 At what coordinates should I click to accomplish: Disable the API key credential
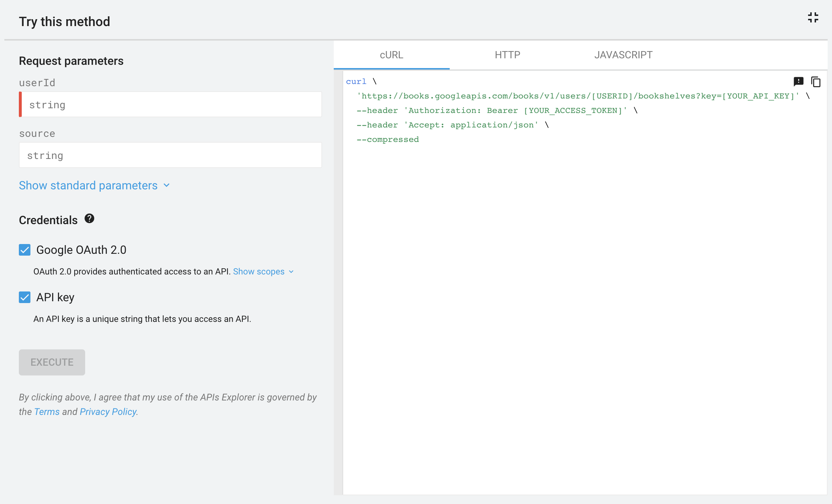point(24,297)
